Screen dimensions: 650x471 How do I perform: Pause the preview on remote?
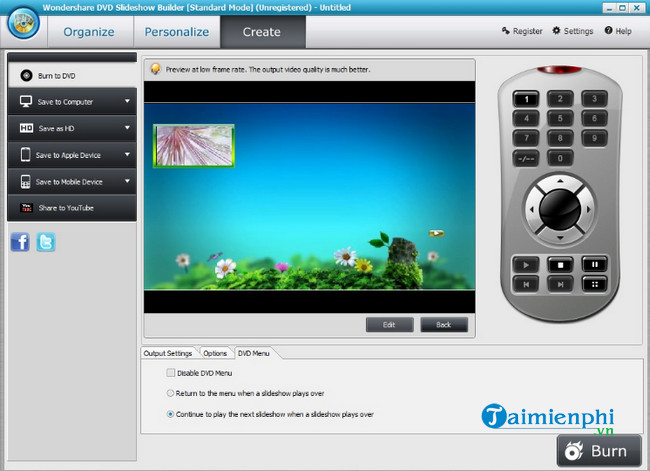pyautogui.click(x=594, y=264)
